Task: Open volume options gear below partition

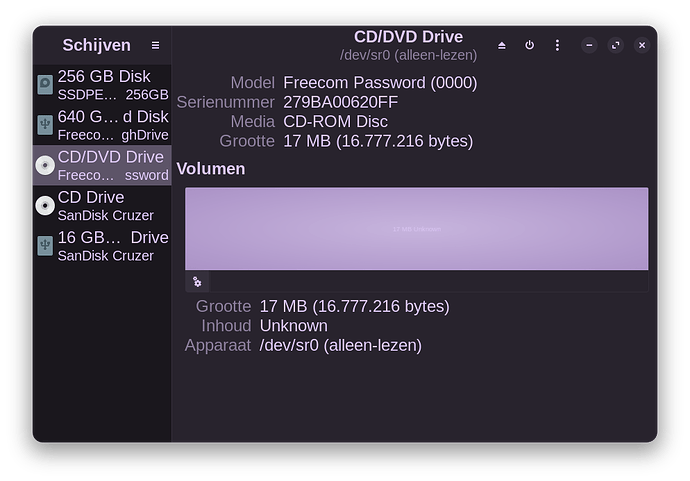Action: click(197, 282)
